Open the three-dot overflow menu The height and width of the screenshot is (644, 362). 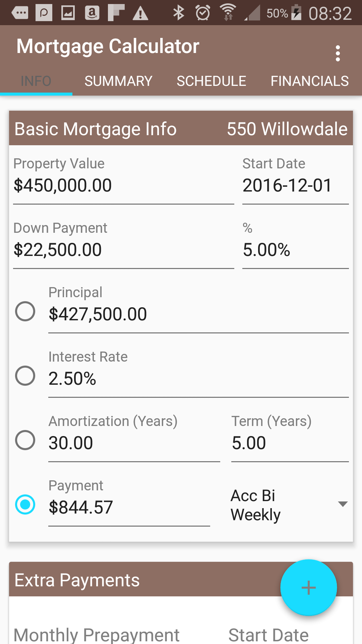(x=338, y=54)
